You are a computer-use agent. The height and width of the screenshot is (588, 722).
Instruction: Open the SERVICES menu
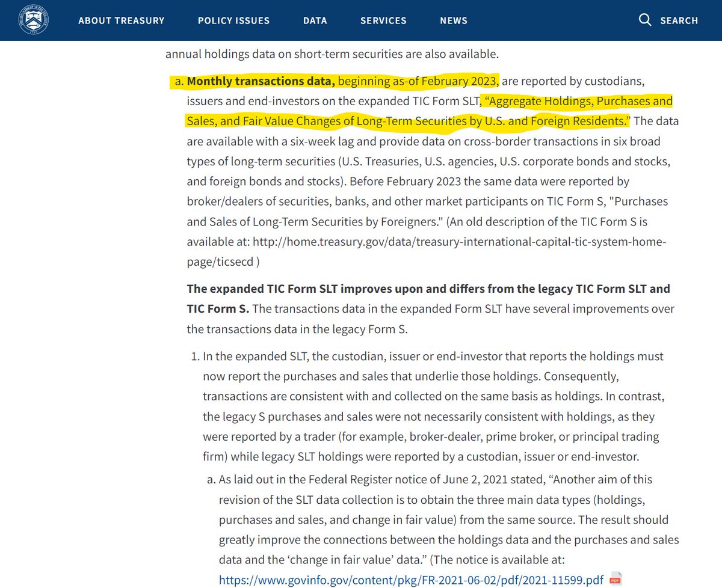(383, 20)
